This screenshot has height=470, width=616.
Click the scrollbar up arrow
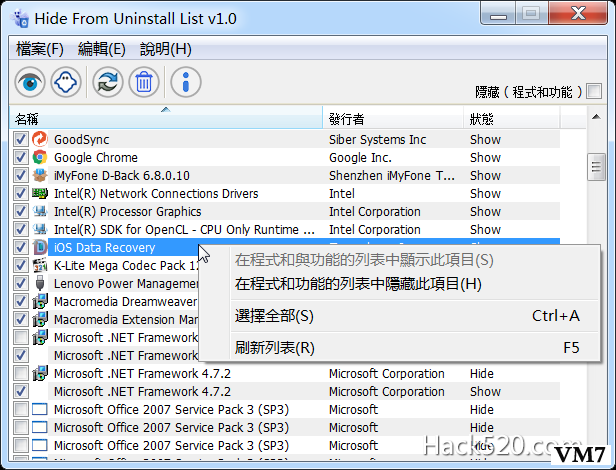(x=596, y=117)
